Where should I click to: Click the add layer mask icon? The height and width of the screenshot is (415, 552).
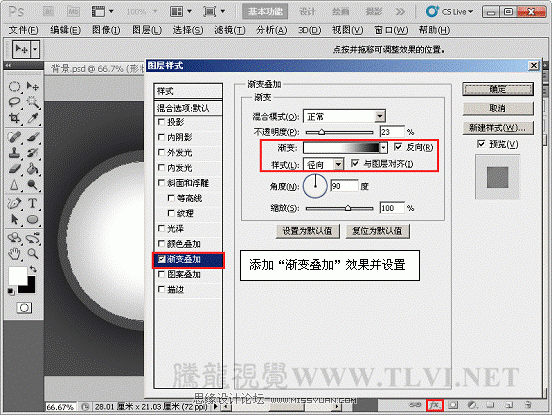[453, 405]
